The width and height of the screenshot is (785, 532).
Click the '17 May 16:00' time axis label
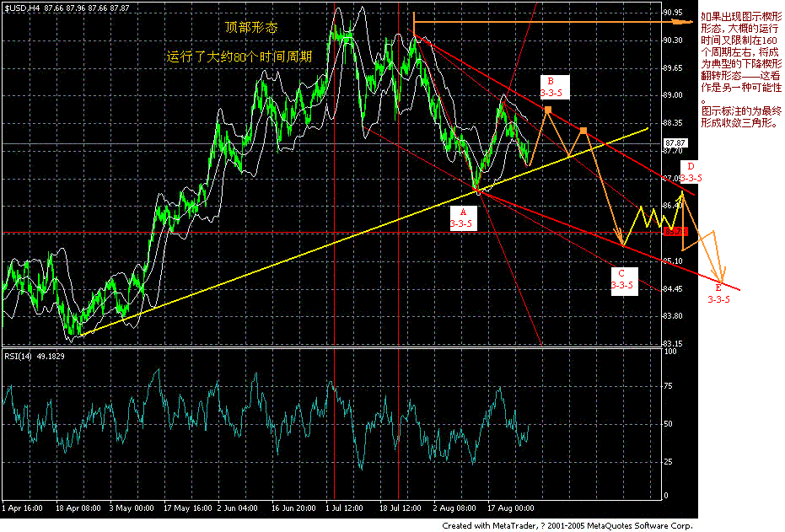pos(188,508)
